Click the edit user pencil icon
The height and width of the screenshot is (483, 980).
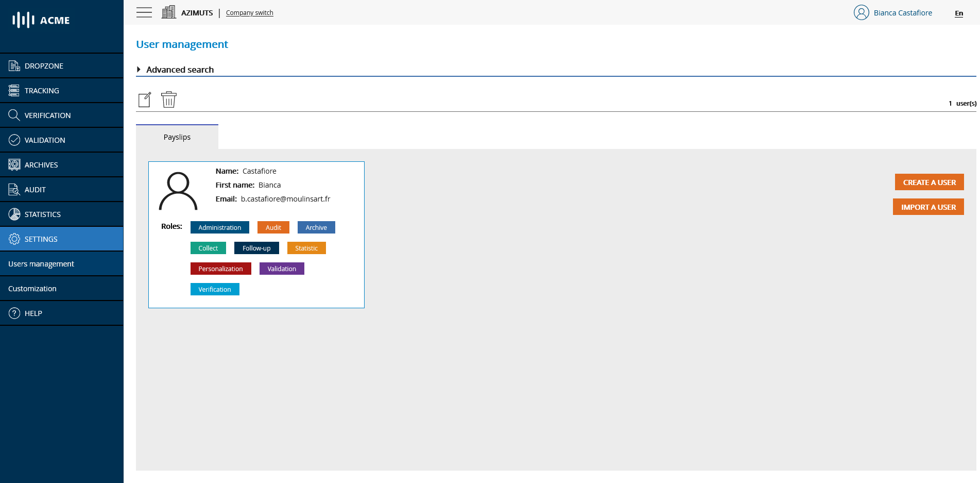coord(145,99)
